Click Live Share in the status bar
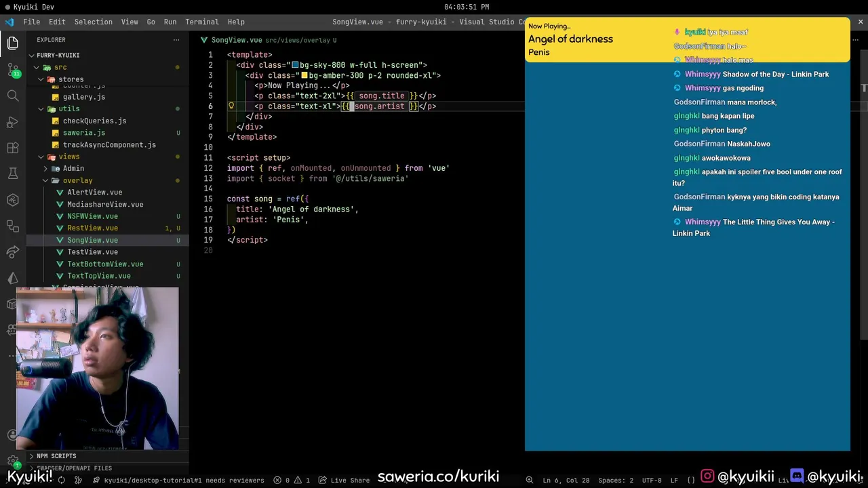868x488 pixels. coord(344,480)
